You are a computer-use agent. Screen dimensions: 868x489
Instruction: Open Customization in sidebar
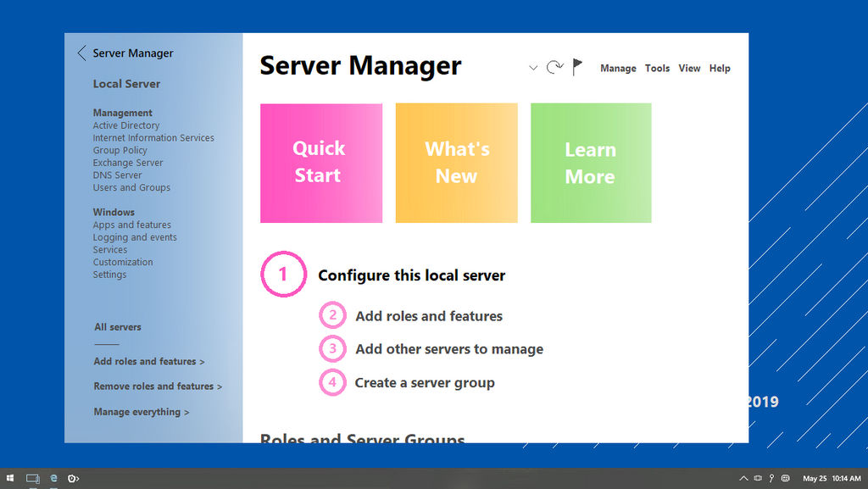click(x=122, y=262)
